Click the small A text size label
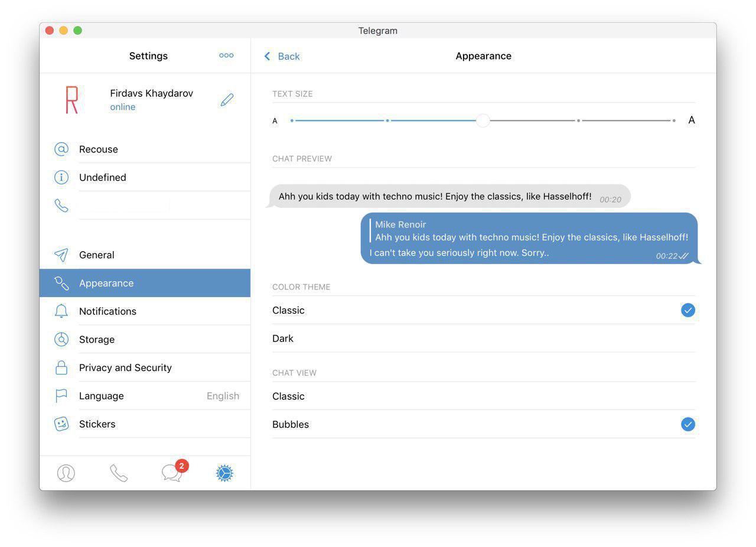The height and width of the screenshot is (547, 756). click(x=275, y=121)
